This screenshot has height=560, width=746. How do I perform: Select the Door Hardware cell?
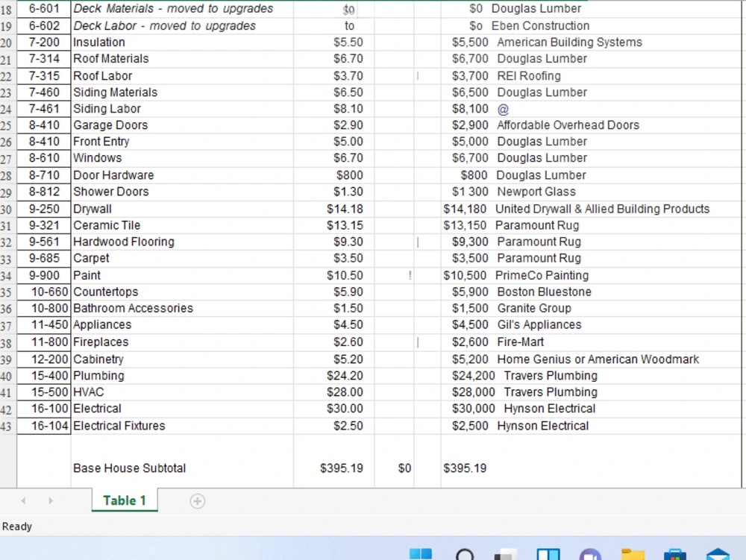[x=182, y=175]
